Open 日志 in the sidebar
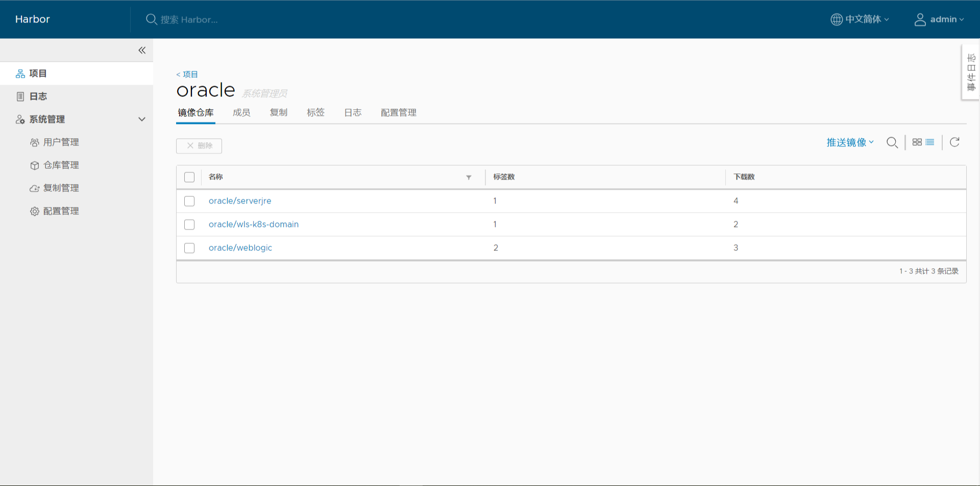Viewport: 980px width, 486px height. (x=77, y=96)
